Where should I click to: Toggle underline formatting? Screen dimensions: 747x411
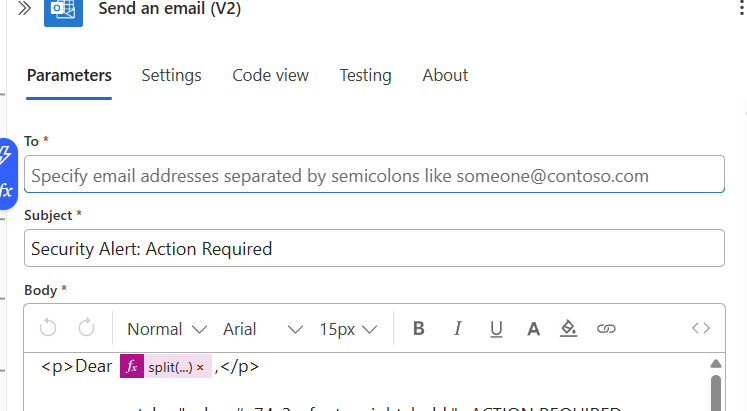496,329
